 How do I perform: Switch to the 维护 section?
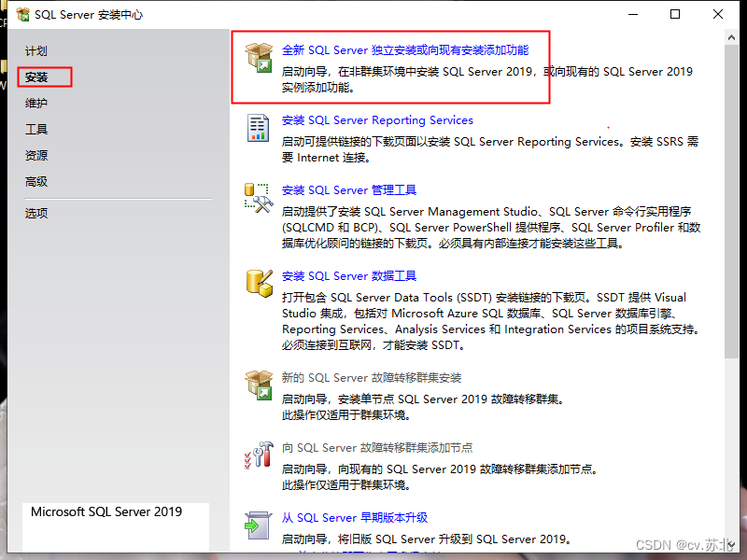(x=36, y=104)
